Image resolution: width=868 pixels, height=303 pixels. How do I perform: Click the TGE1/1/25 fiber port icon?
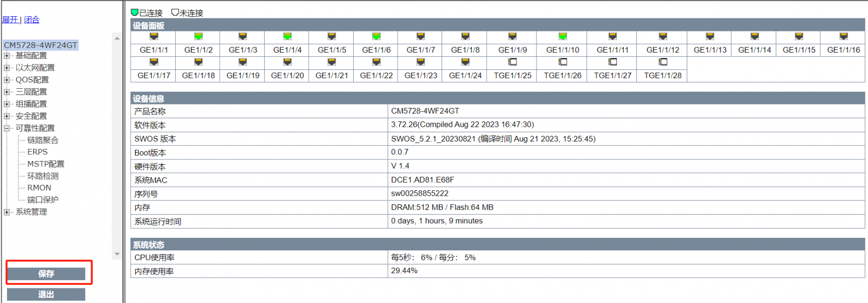click(x=512, y=62)
